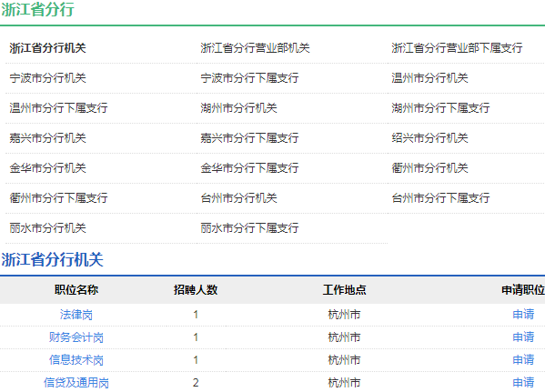Open 宁波市分行下属支行 listing
Image resolution: width=545 pixels, height=392 pixels.
tap(249, 78)
